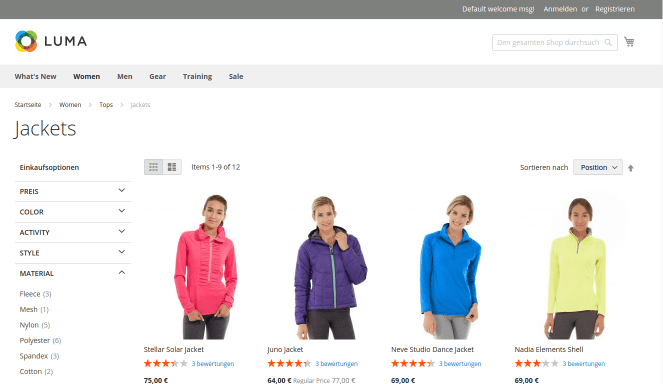This screenshot has height=384, width=663.
Task: Click Juno Jacket price 64,00 €
Action: click(x=279, y=380)
